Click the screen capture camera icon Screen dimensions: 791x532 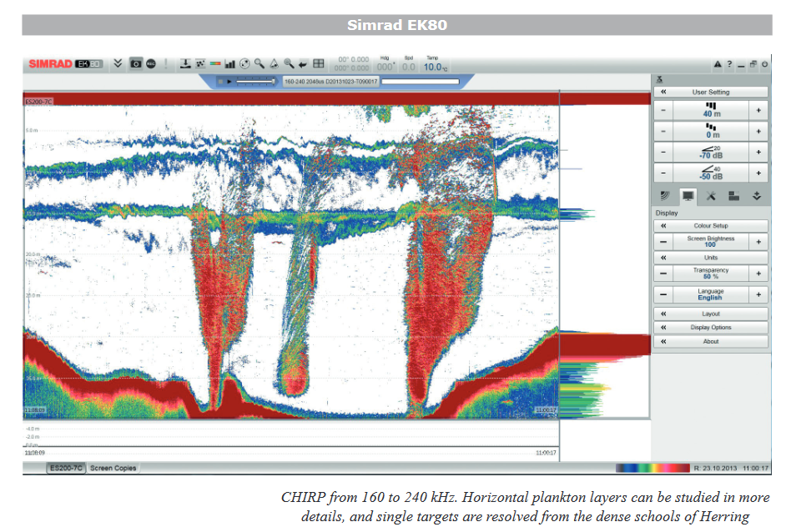point(136,63)
